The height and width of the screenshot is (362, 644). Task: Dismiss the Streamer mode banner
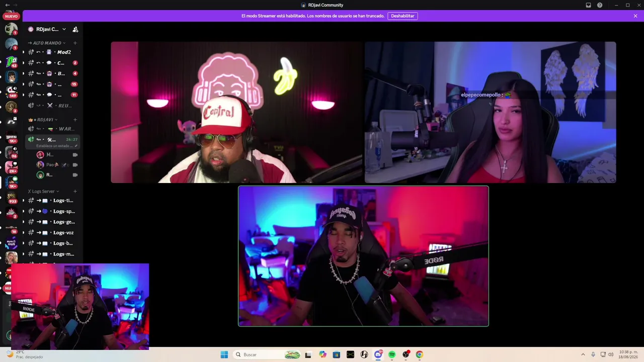pyautogui.click(x=635, y=16)
